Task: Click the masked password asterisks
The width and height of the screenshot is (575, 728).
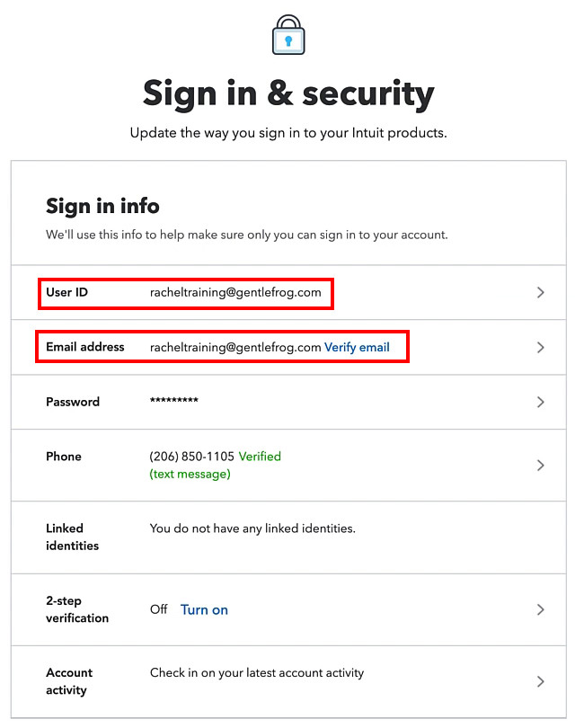Action: pos(174,400)
